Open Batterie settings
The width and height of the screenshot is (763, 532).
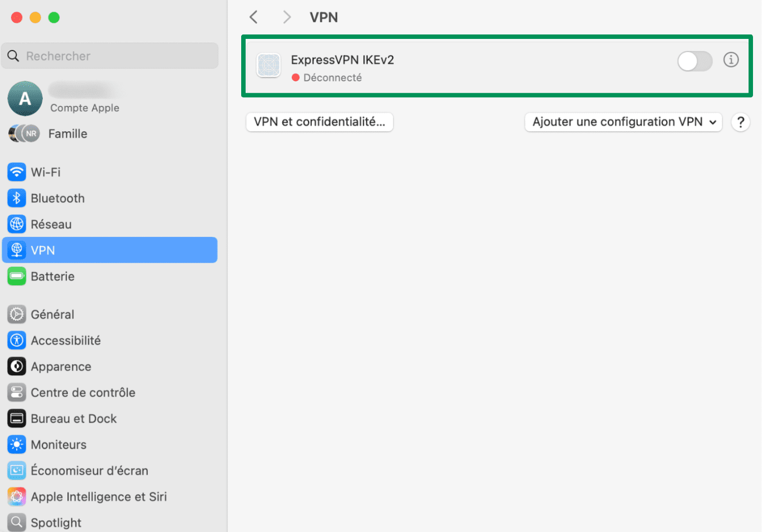pos(53,276)
